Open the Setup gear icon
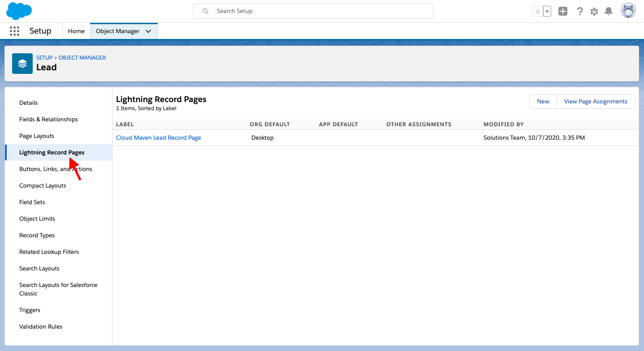The height and width of the screenshot is (351, 644). tap(594, 12)
